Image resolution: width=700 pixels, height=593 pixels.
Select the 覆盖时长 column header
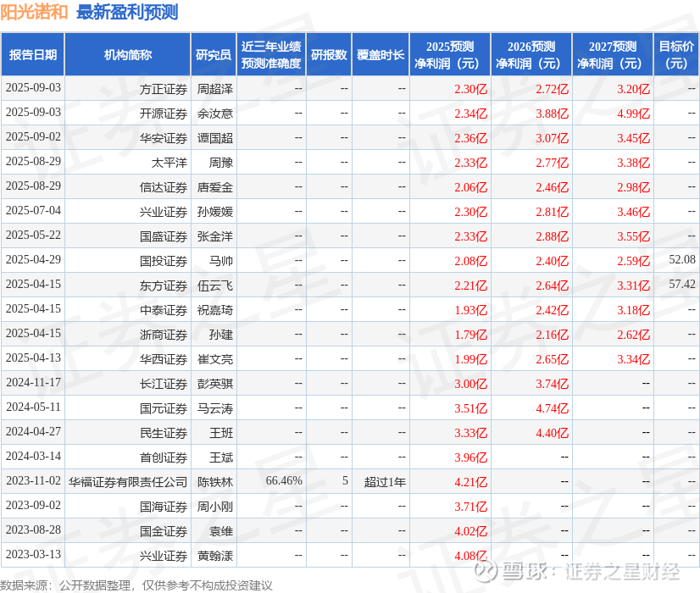tap(381, 54)
